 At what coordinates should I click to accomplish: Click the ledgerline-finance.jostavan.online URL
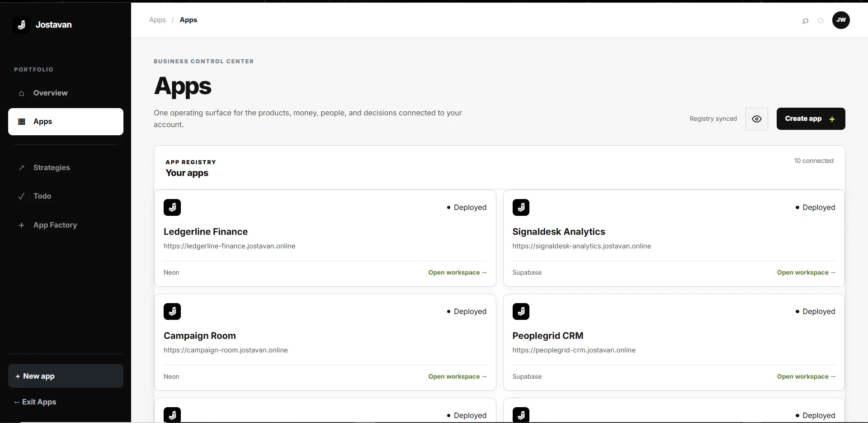click(230, 246)
